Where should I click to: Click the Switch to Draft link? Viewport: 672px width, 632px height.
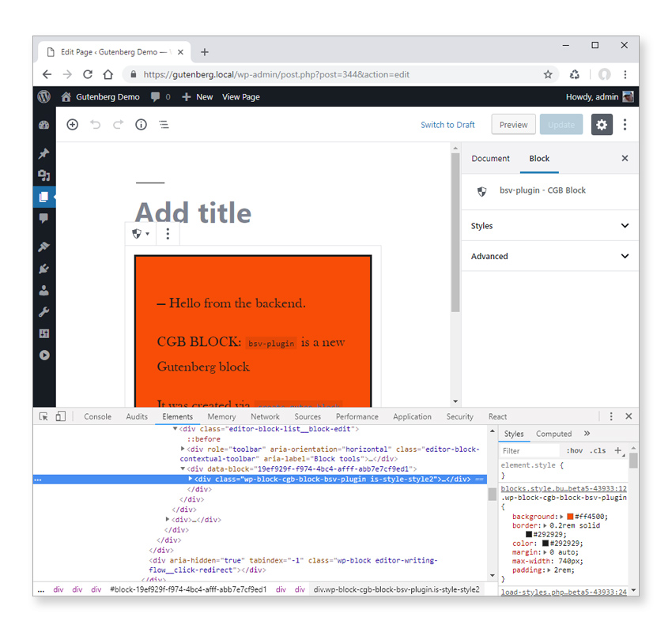click(x=448, y=125)
